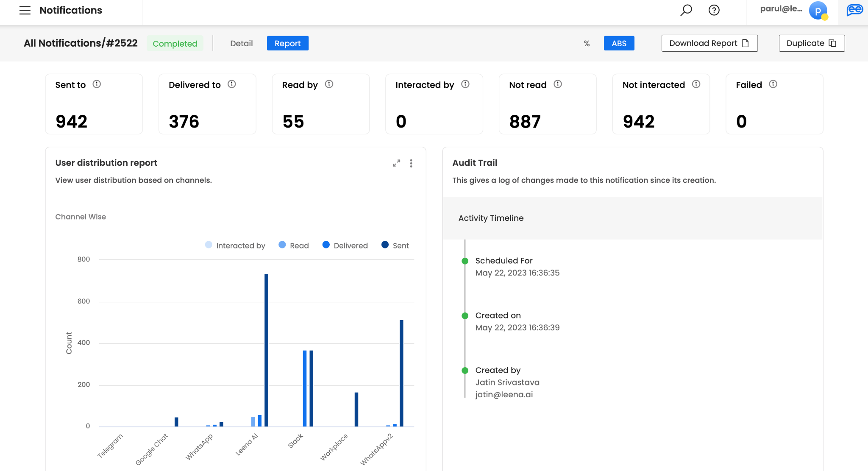Screen dimensions: 868x471
Task: Click the Read by info icon
Action: 329,84
